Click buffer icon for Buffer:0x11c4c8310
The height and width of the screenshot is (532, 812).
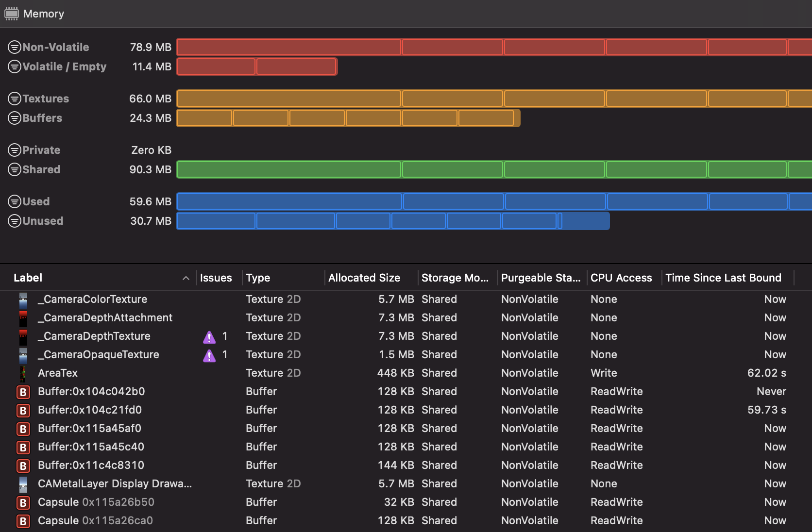pos(23,465)
